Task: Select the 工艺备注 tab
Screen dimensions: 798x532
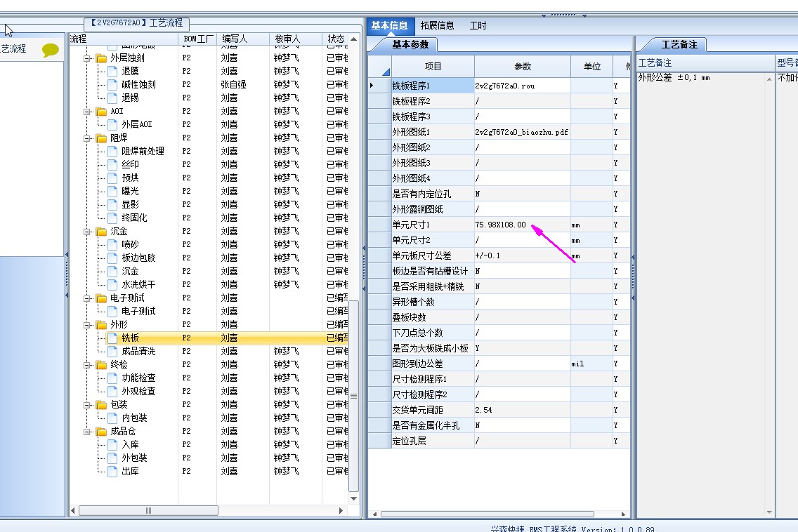Action: [x=679, y=45]
